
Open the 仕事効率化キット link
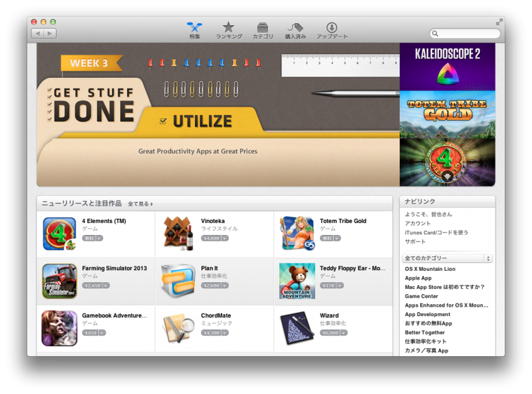[426, 341]
